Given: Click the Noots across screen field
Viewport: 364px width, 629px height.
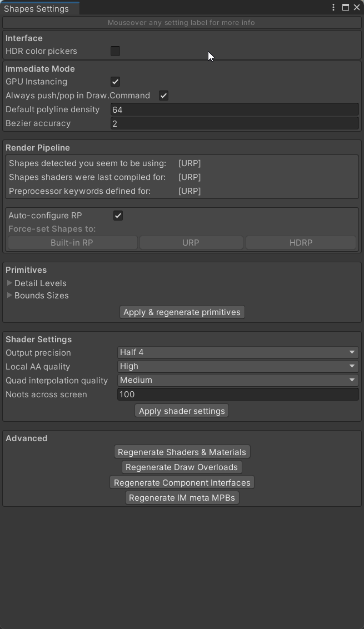Looking at the screenshot, I should point(238,395).
